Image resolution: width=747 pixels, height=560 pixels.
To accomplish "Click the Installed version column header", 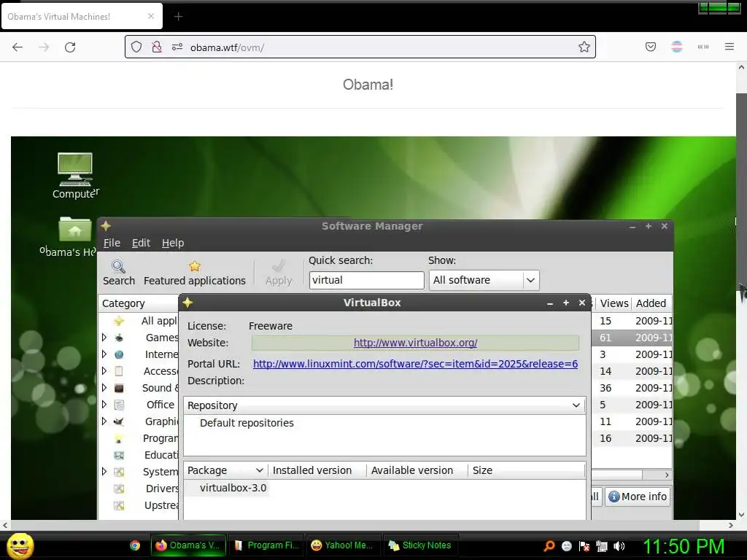I will pyautogui.click(x=317, y=470).
